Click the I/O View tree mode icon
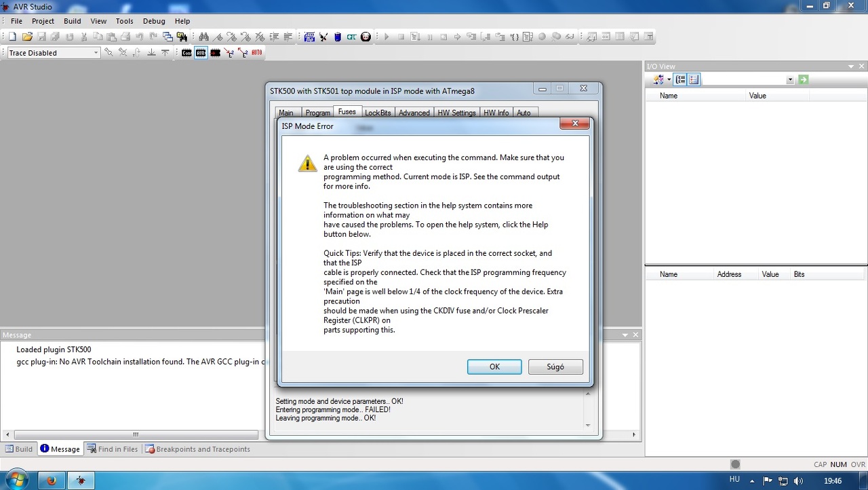 click(x=680, y=79)
